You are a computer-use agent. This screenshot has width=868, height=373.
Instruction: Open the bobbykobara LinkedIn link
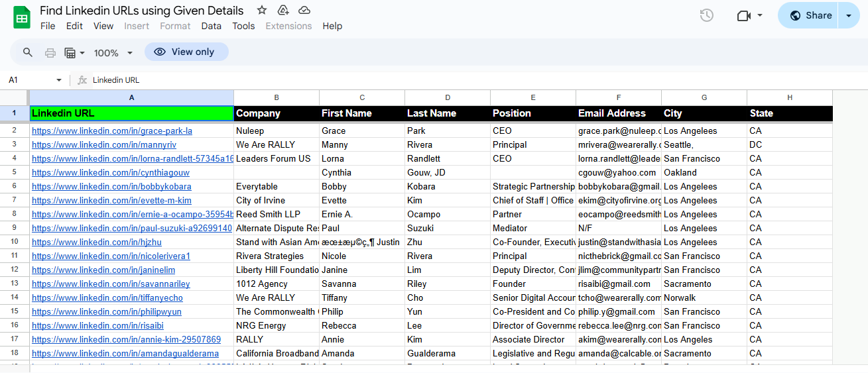pyautogui.click(x=111, y=187)
